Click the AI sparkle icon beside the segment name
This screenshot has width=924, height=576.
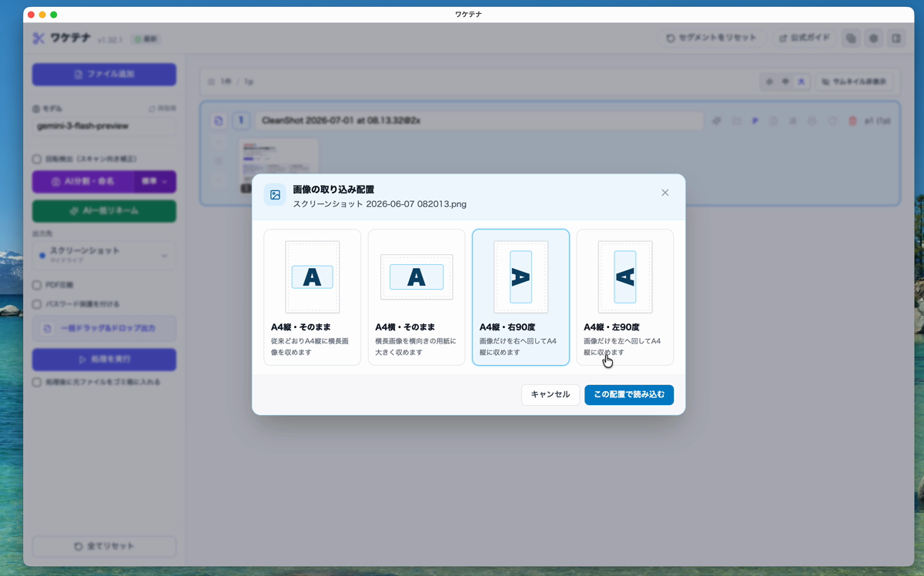(716, 121)
